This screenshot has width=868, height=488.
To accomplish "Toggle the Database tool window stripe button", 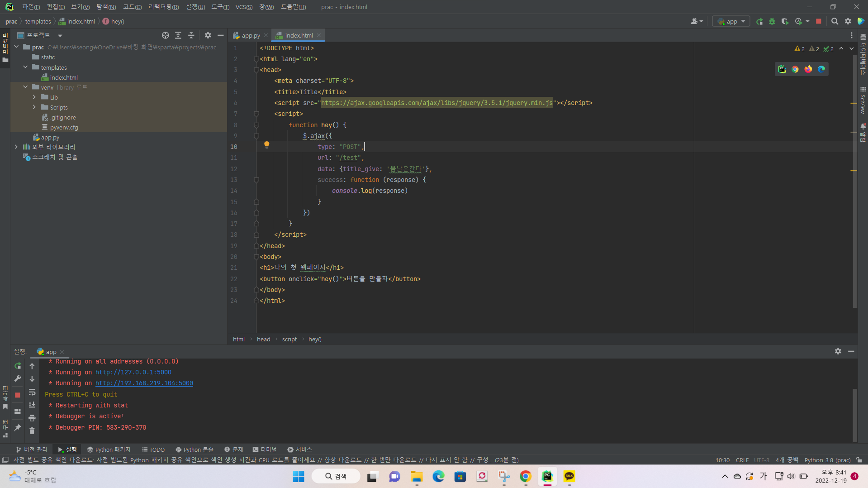I will click(863, 54).
